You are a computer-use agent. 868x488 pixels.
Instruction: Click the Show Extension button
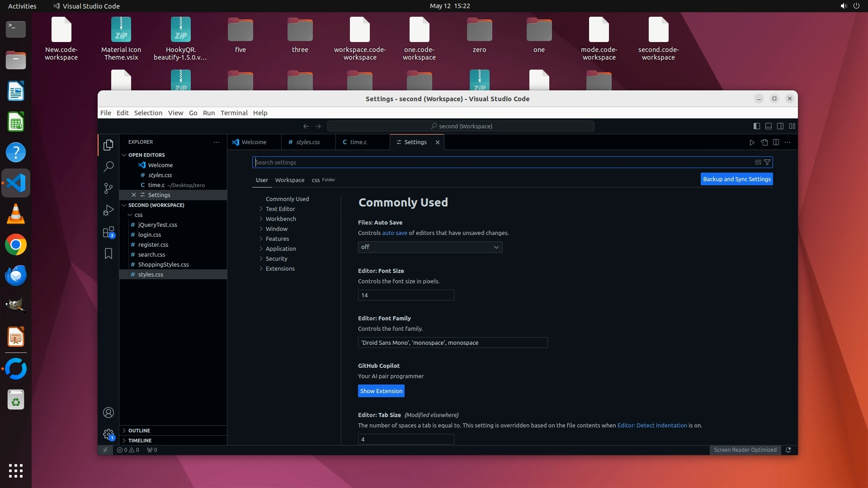pos(381,391)
